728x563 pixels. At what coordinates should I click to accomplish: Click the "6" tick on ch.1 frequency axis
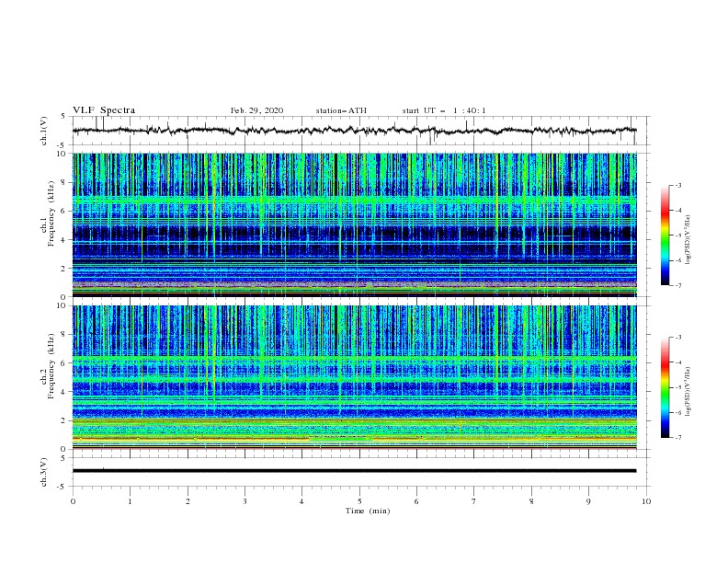point(64,211)
